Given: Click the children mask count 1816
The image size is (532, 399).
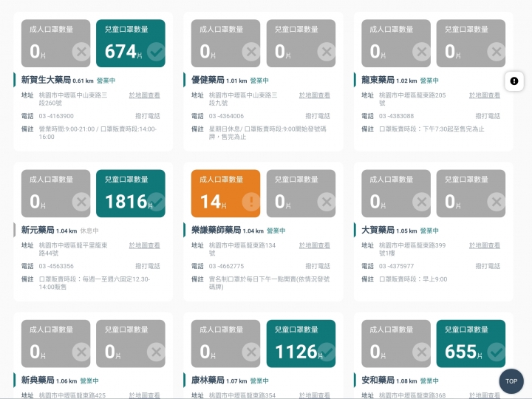Looking at the screenshot, I should point(126,202).
